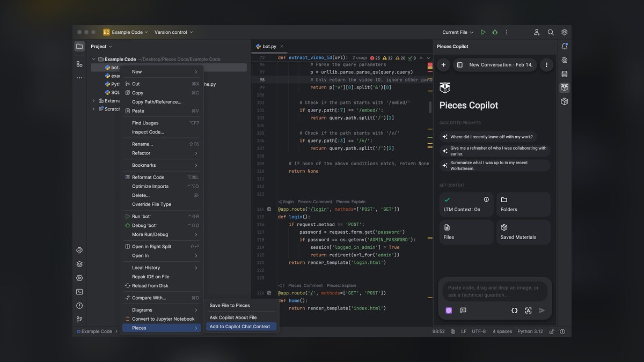
Task: Toggle the conversation list sidebar panel icon
Action: (x=460, y=65)
